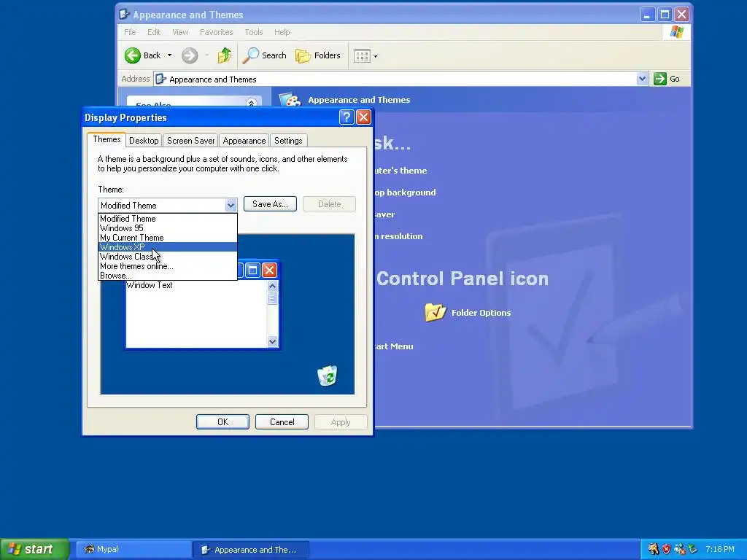Click the red security shield tray icon
747x560 pixels.
[666, 549]
